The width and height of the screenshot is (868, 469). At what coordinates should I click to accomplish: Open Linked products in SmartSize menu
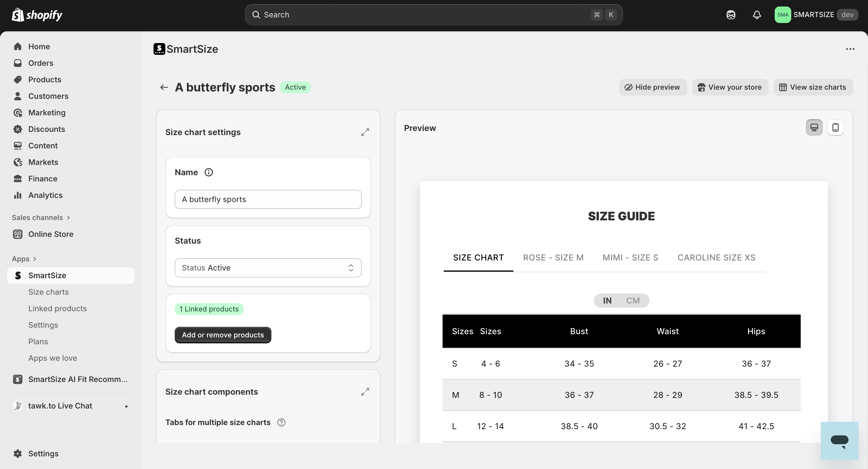[x=57, y=309]
